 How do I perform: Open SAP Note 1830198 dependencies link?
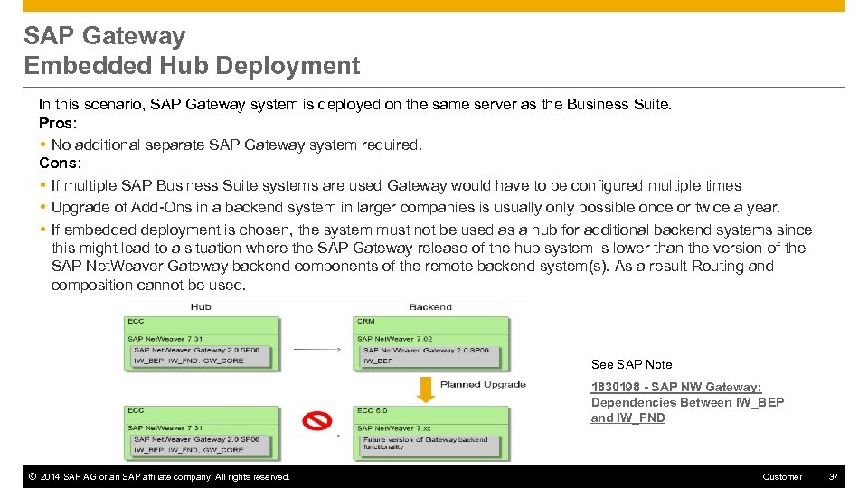coord(687,402)
